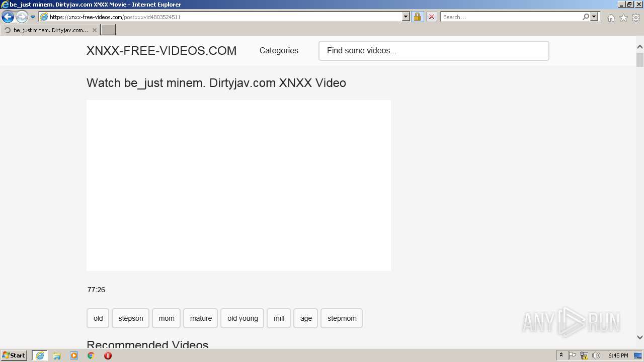The image size is (644, 362).
Task: Minimize the Internet Explorer window
Action: point(621,5)
